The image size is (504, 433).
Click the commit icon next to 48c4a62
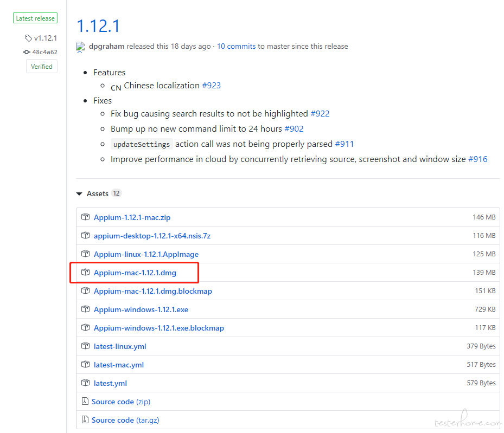coord(27,52)
